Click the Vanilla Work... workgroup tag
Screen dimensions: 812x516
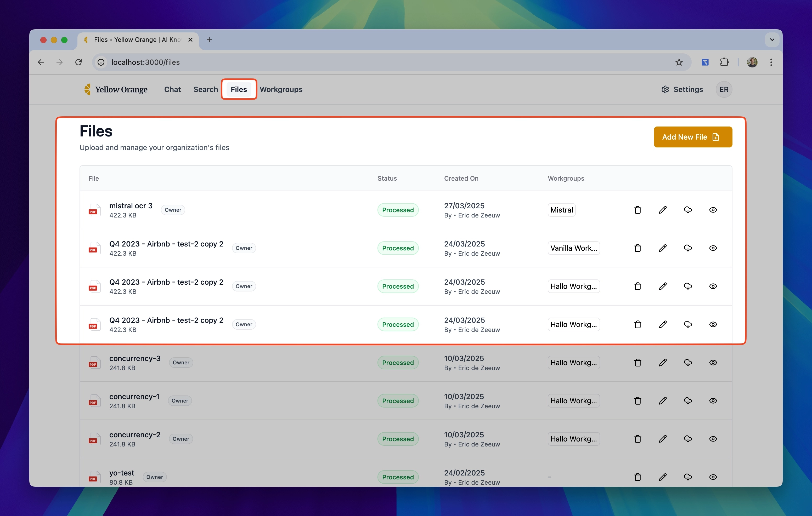574,248
